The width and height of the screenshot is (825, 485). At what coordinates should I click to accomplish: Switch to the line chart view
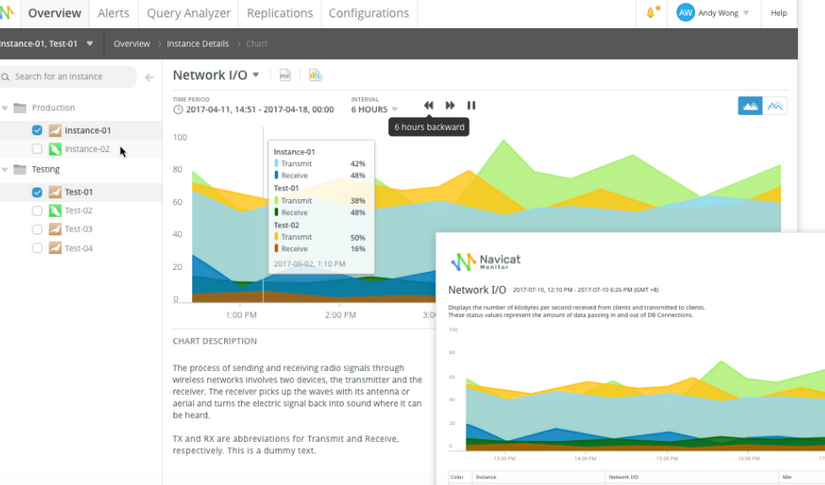[x=774, y=106]
